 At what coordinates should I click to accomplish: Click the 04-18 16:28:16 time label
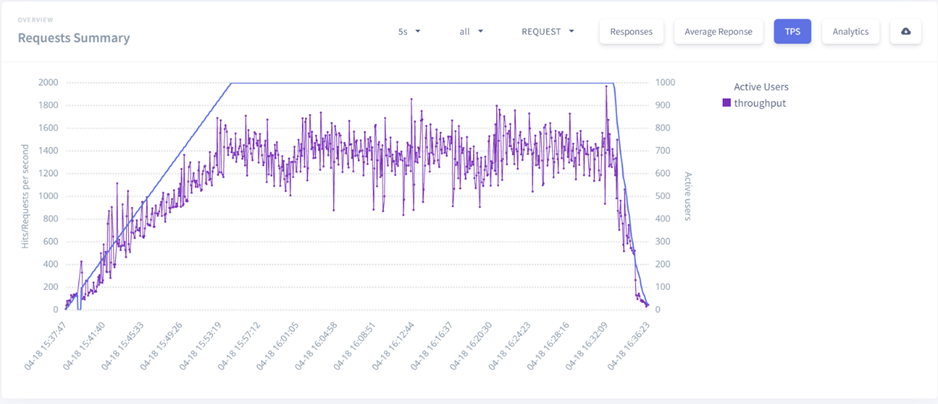pos(550,346)
